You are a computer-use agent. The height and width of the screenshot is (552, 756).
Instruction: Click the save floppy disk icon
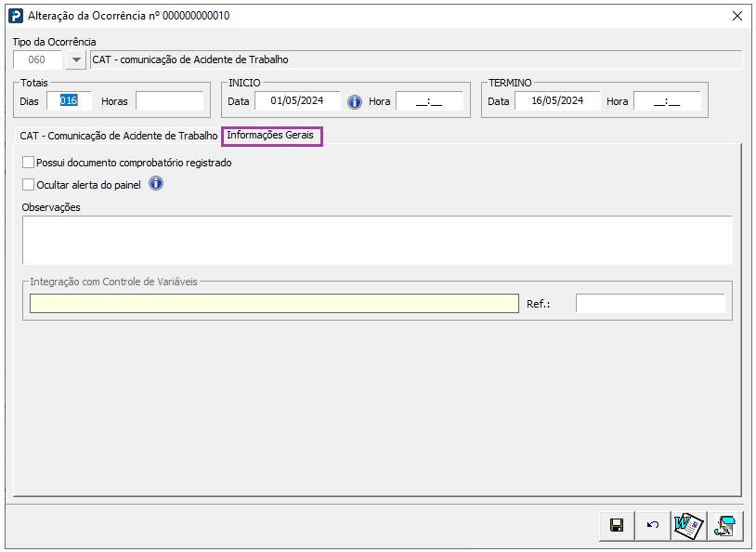(617, 525)
